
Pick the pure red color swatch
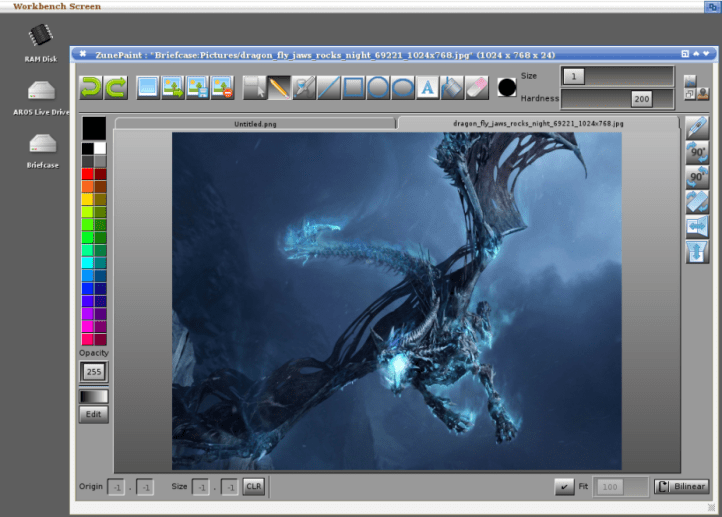(x=87, y=174)
